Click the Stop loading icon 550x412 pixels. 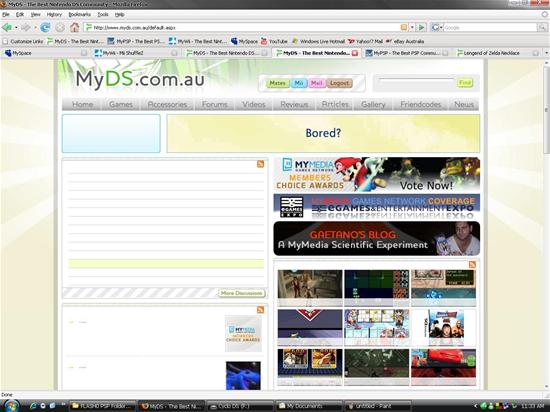60,27
